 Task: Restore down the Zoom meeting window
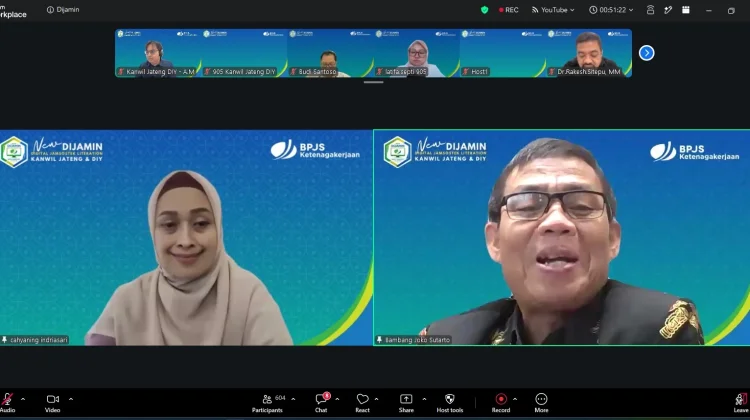[x=731, y=10]
